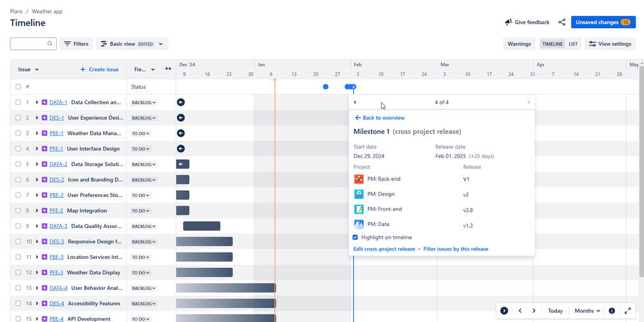This screenshot has width=644, height=322.
Task: Check the box for row DATA-2
Action: pyautogui.click(x=18, y=164)
